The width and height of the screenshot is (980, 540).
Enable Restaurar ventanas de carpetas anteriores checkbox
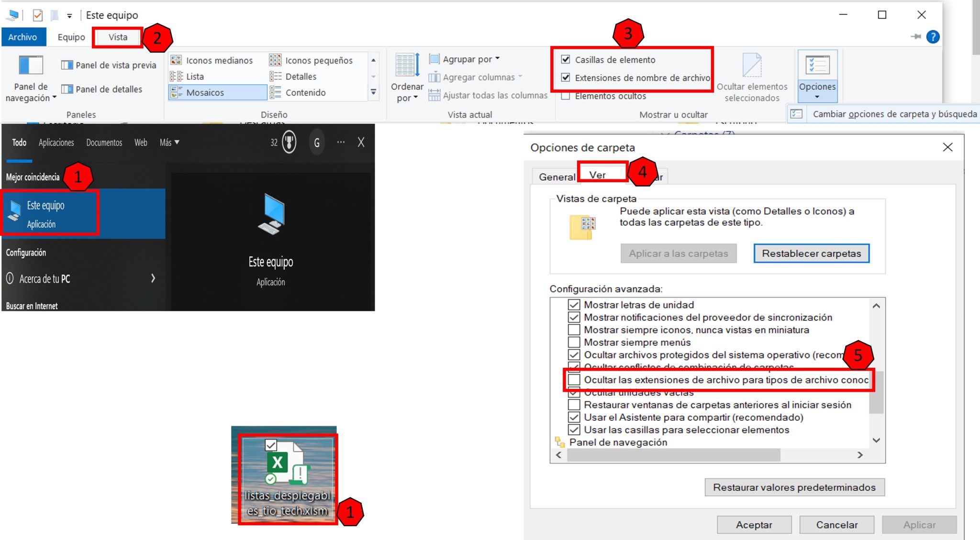[x=574, y=405]
